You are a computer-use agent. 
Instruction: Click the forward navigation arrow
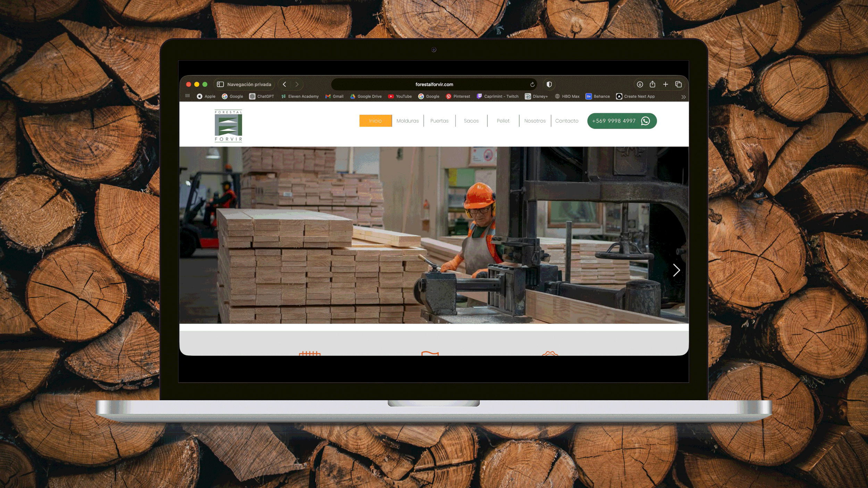point(297,84)
